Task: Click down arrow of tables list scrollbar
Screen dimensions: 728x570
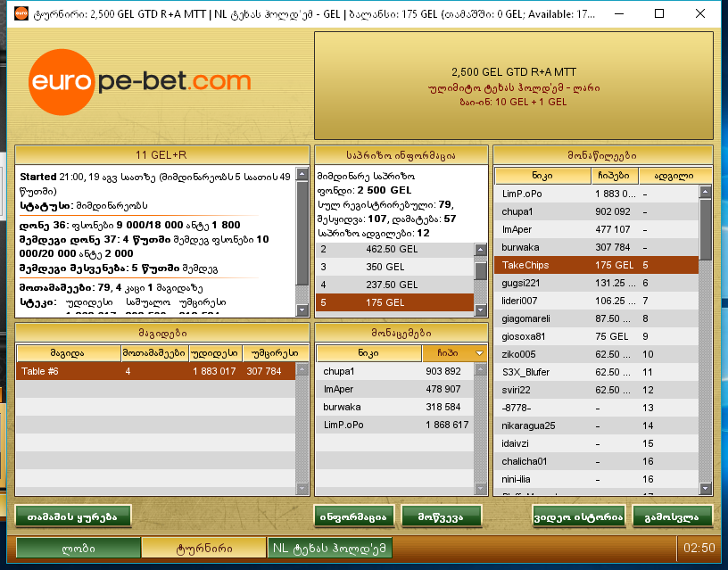Action: click(x=302, y=488)
